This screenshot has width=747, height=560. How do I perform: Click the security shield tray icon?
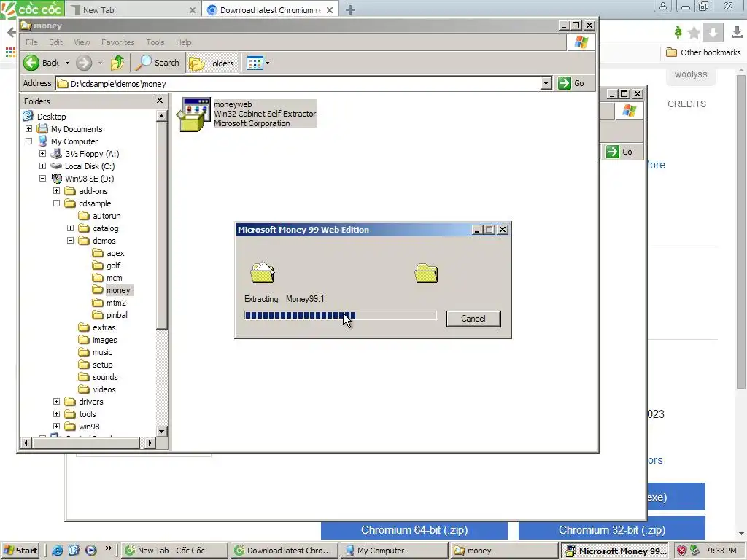(x=682, y=551)
